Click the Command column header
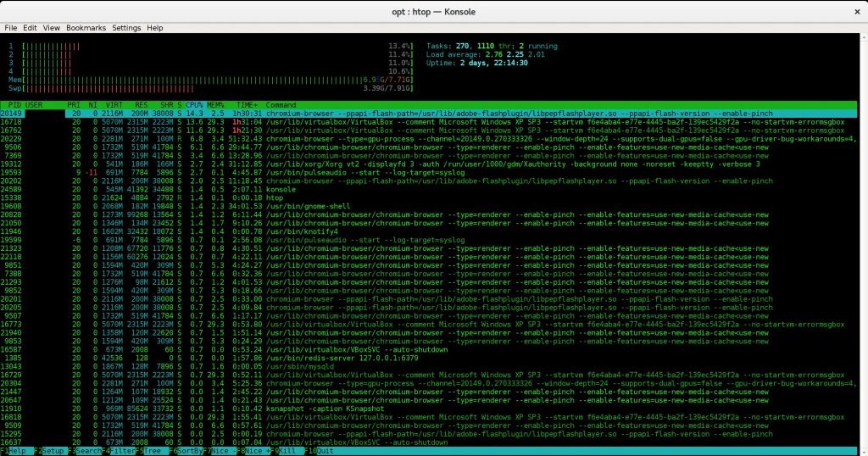Screen dimensions: 868x456 (x=281, y=105)
